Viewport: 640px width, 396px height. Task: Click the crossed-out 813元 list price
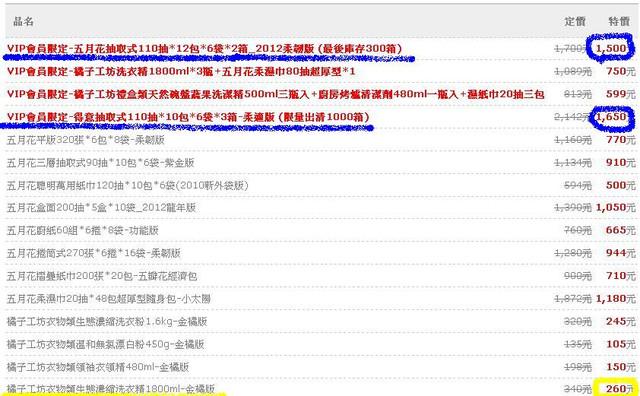[578, 94]
